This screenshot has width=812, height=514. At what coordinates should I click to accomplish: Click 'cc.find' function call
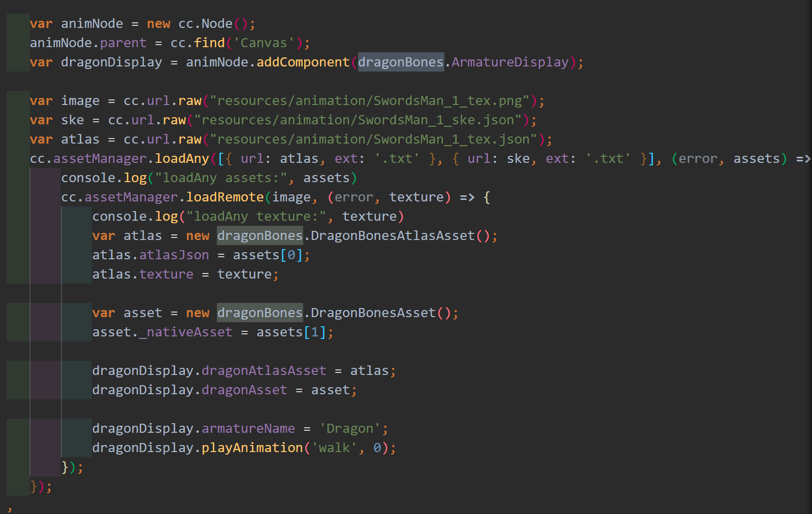tap(198, 43)
